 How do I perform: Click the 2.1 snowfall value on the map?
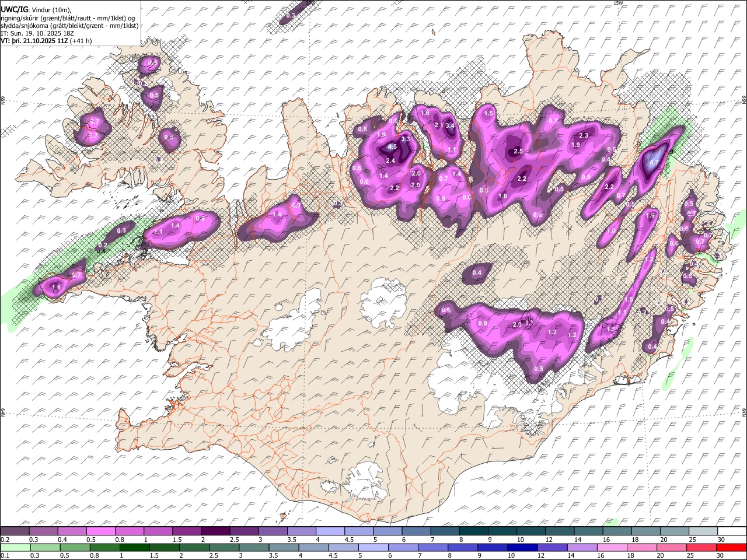coord(439,125)
